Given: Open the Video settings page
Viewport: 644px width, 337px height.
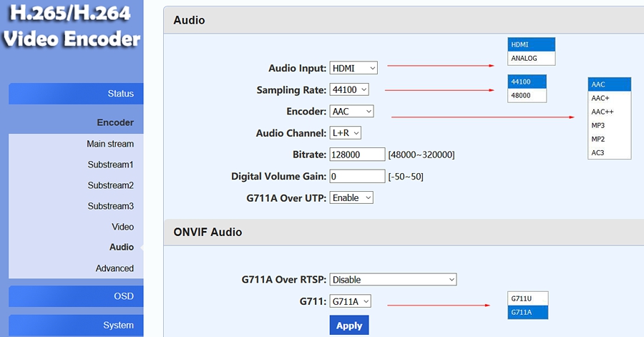Looking at the screenshot, I should coord(122,227).
